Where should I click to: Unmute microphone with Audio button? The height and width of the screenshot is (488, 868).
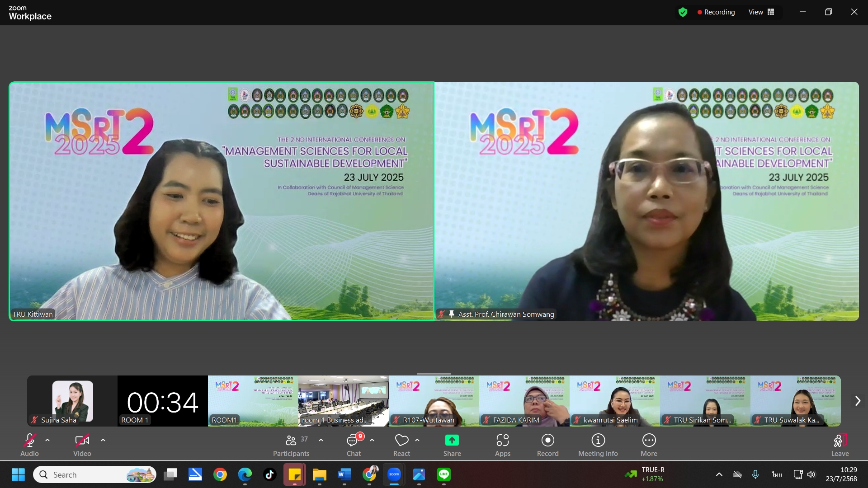[29, 445]
